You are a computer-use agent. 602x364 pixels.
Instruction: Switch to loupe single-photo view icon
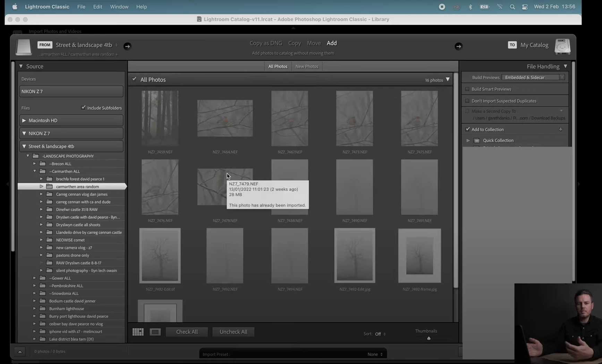(x=155, y=332)
